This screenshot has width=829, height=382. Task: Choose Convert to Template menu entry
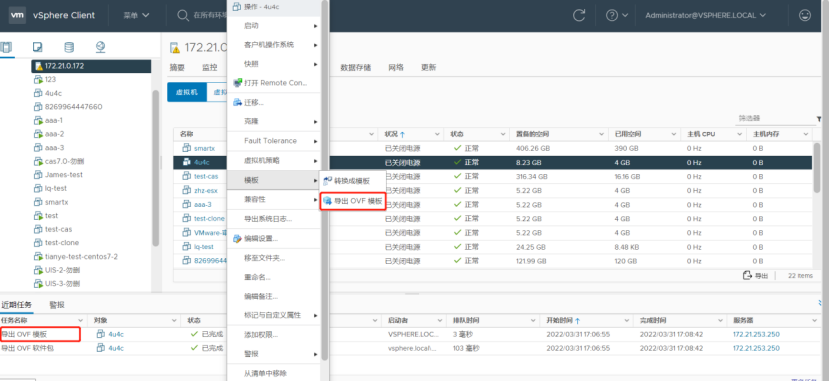(x=352, y=181)
